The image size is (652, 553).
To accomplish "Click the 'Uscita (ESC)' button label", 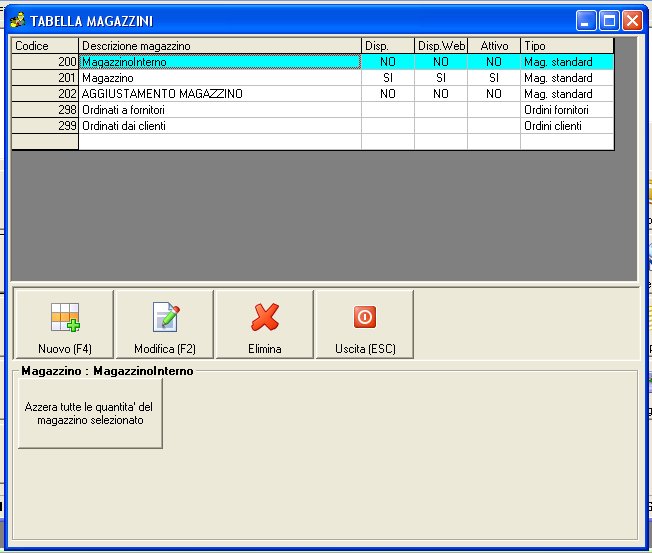I will 365,348.
